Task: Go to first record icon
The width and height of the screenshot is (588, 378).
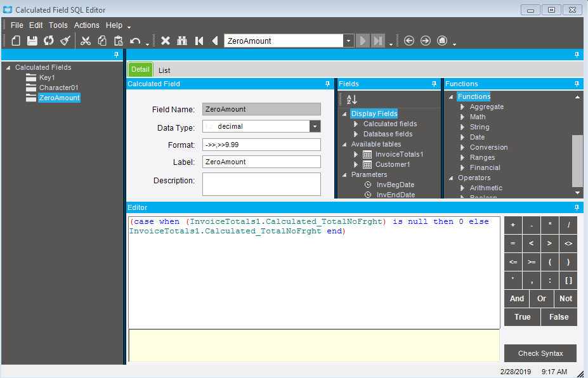Action: [199, 41]
